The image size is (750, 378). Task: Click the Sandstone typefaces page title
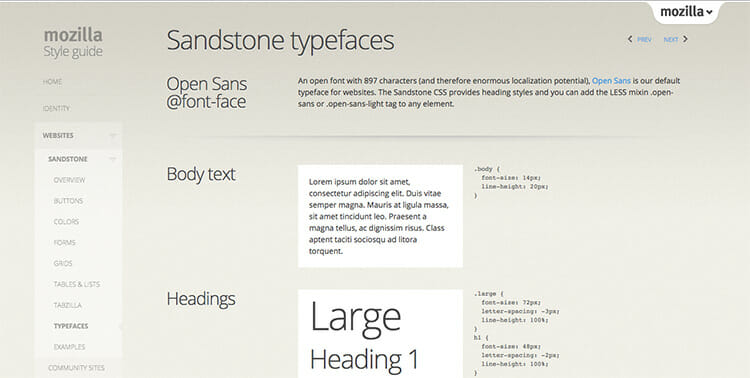pyautogui.click(x=280, y=41)
